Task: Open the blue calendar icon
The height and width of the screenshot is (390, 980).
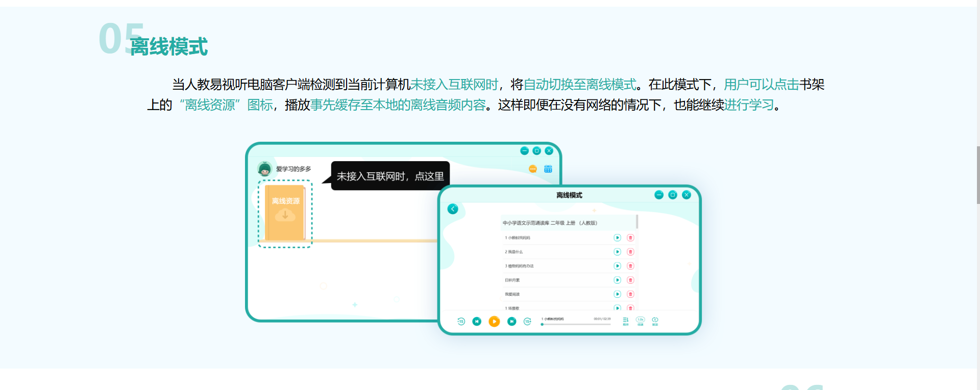Action: point(548,169)
